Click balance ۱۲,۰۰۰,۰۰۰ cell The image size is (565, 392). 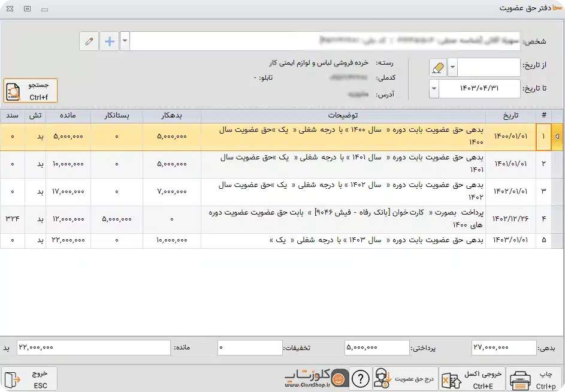[x=68, y=219]
